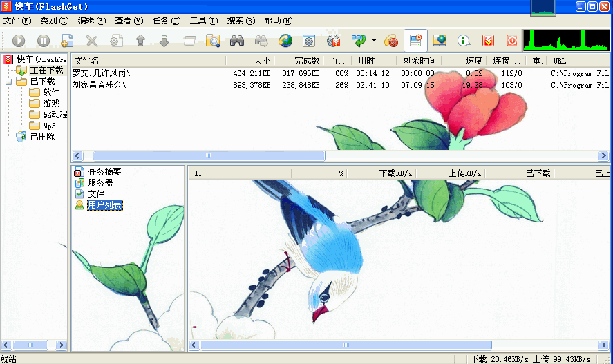The height and width of the screenshot is (364, 613).
Task: Open the 工具(T) menu
Action: point(204,21)
